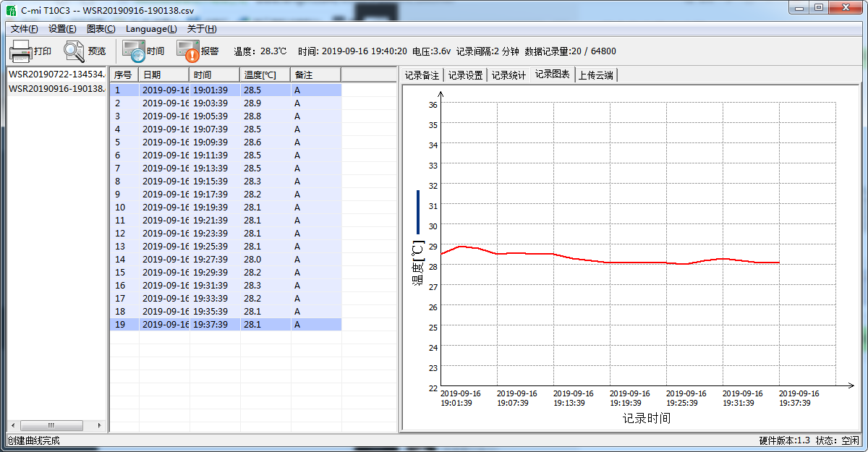Click the 36 label on temperature axis
Screen dimensions: 868x452
[x=433, y=104]
